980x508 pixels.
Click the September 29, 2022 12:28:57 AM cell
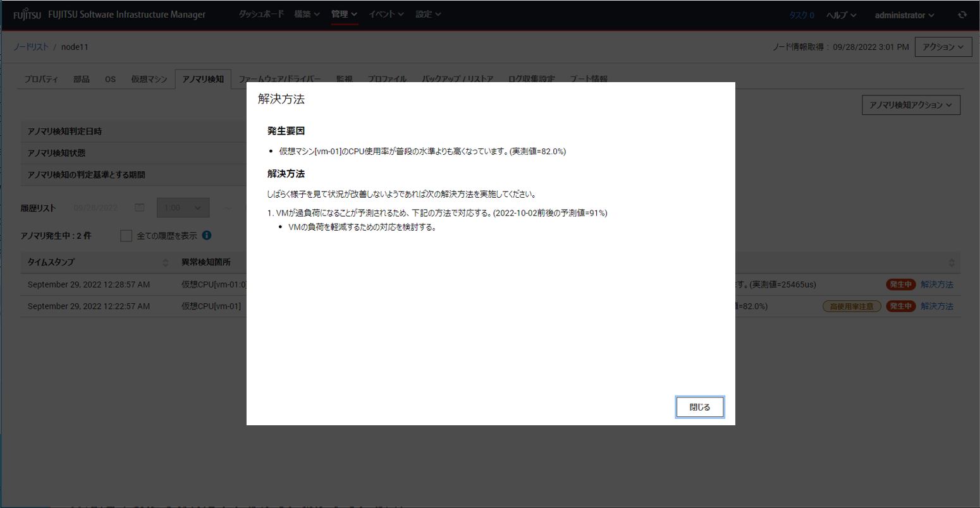click(x=89, y=284)
